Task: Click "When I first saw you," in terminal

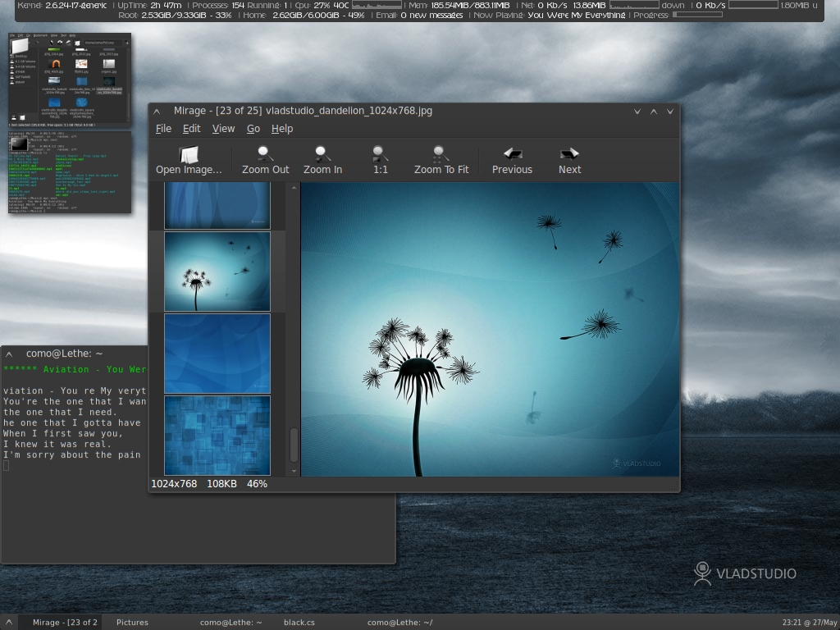Action: 63,433
